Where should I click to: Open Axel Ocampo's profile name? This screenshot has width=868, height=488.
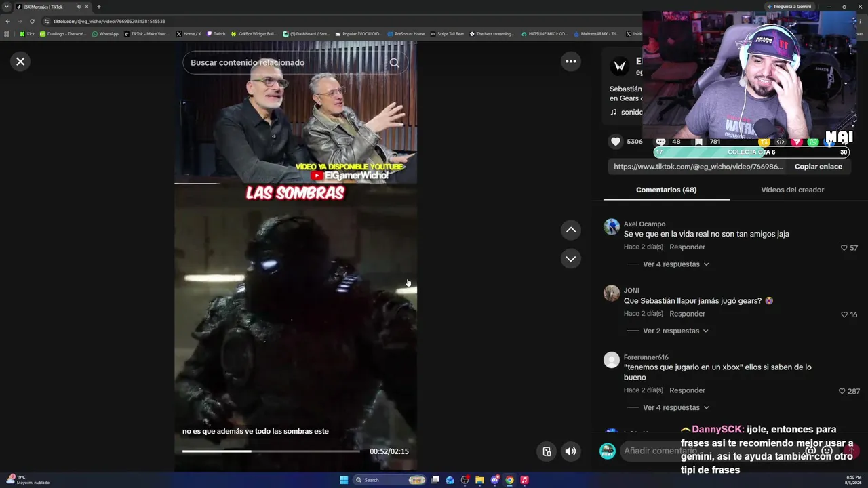tap(644, 224)
